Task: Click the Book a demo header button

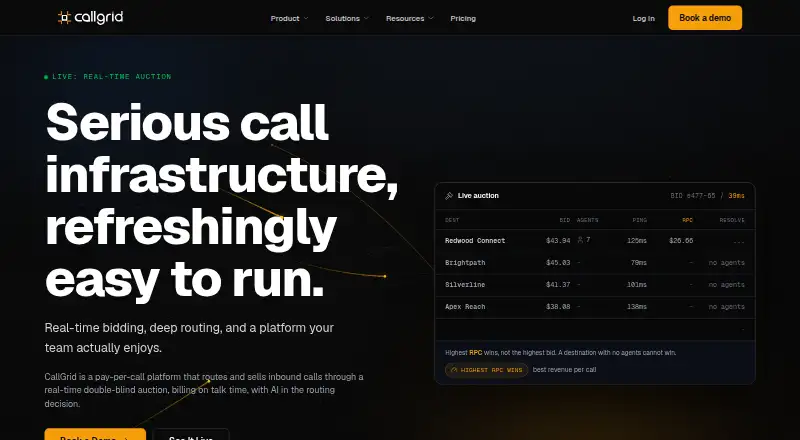Action: point(705,18)
